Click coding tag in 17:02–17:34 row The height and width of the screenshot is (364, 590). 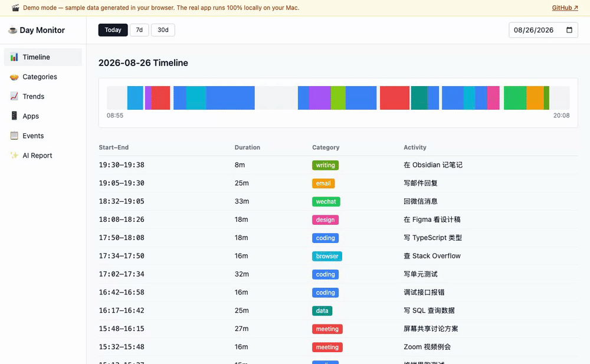pyautogui.click(x=326, y=274)
